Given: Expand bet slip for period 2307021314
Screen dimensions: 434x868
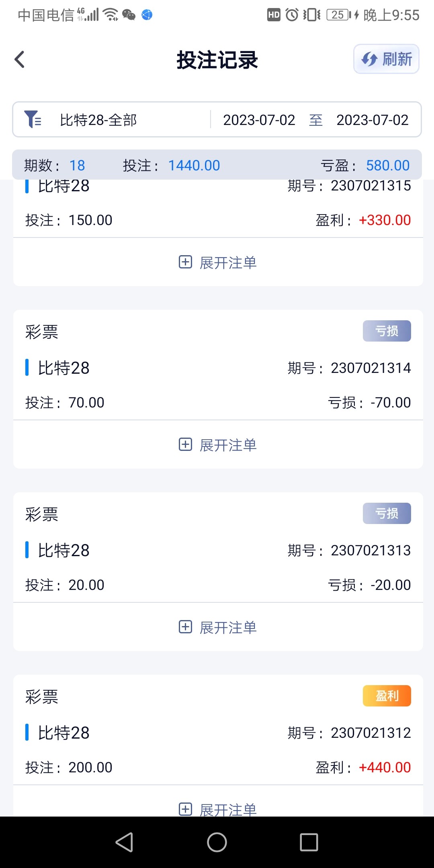Looking at the screenshot, I should [x=218, y=445].
